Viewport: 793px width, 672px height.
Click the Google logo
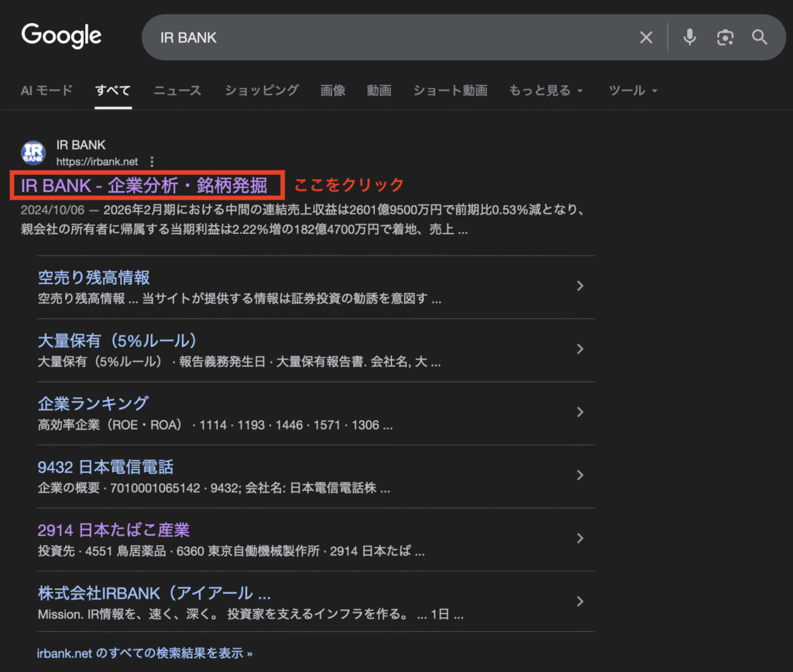[61, 36]
